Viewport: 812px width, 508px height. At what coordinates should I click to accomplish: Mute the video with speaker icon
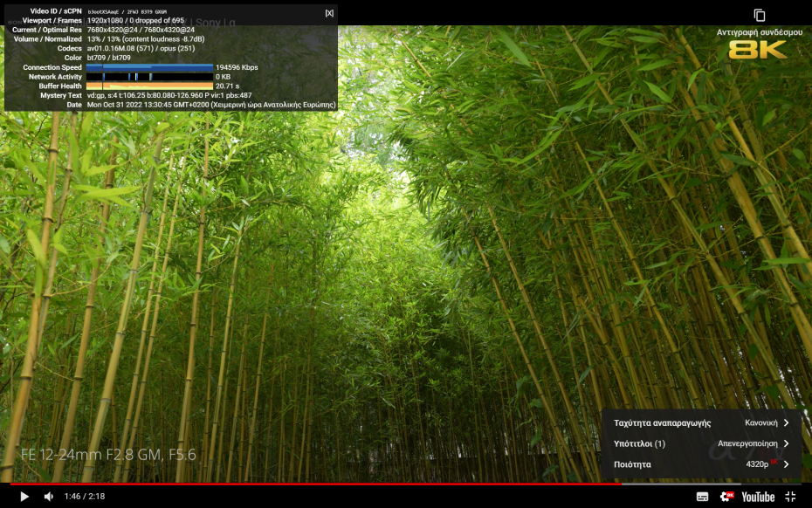(x=48, y=497)
